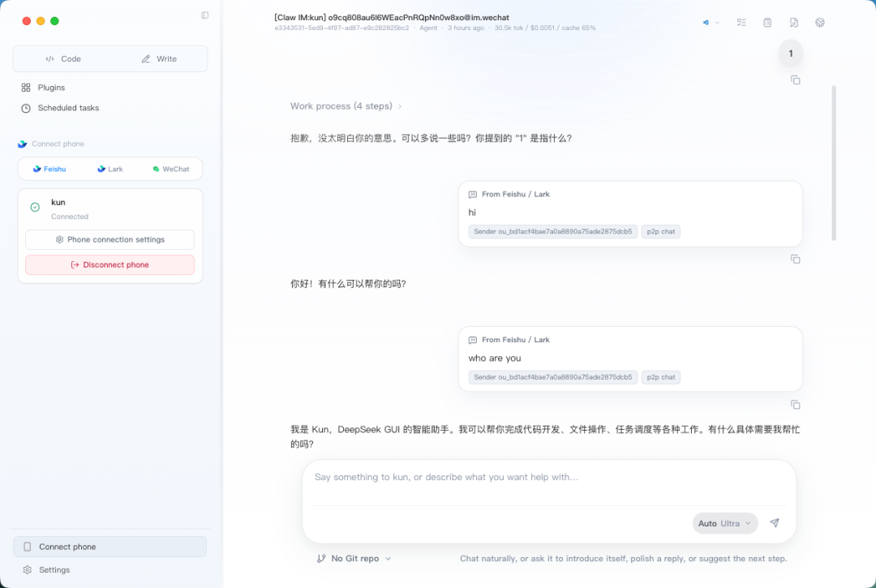The image size is (876, 588).
Task: Open Scheduled tasks in the sidebar
Action: (x=60, y=108)
